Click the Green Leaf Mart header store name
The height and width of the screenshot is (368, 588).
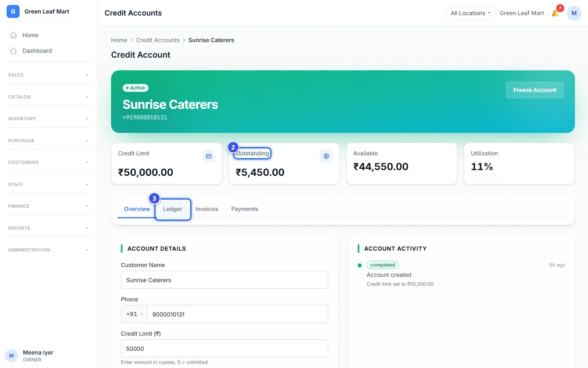[x=522, y=13]
